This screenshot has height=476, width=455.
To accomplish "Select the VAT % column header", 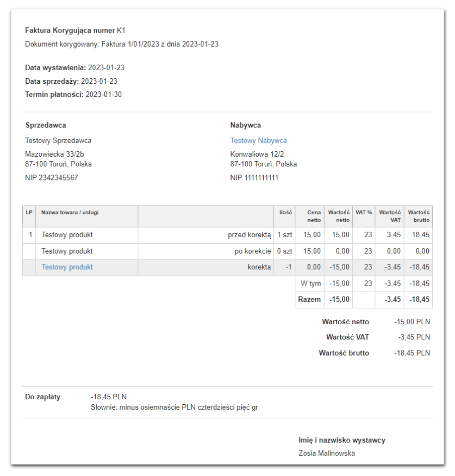I will click(364, 213).
